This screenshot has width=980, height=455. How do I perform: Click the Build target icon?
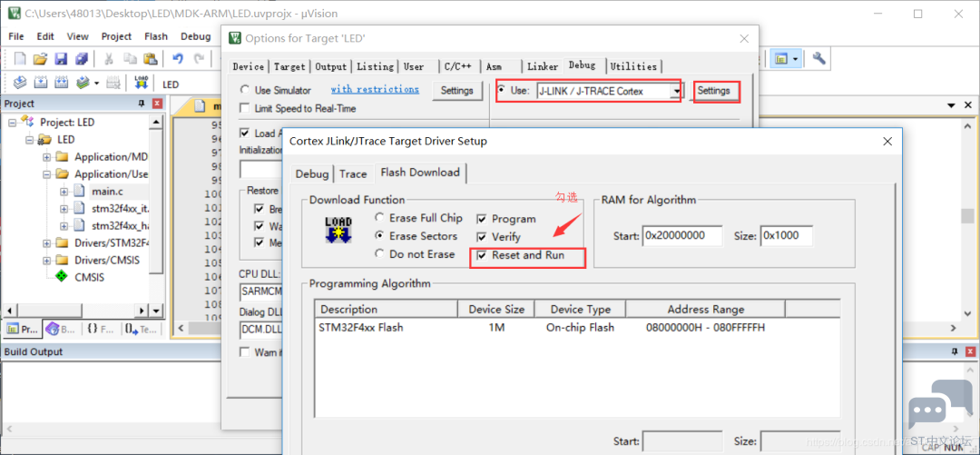tap(41, 83)
